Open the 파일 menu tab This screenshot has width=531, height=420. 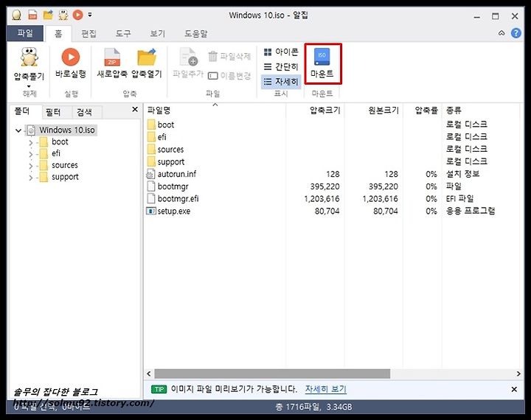pyautogui.click(x=25, y=33)
